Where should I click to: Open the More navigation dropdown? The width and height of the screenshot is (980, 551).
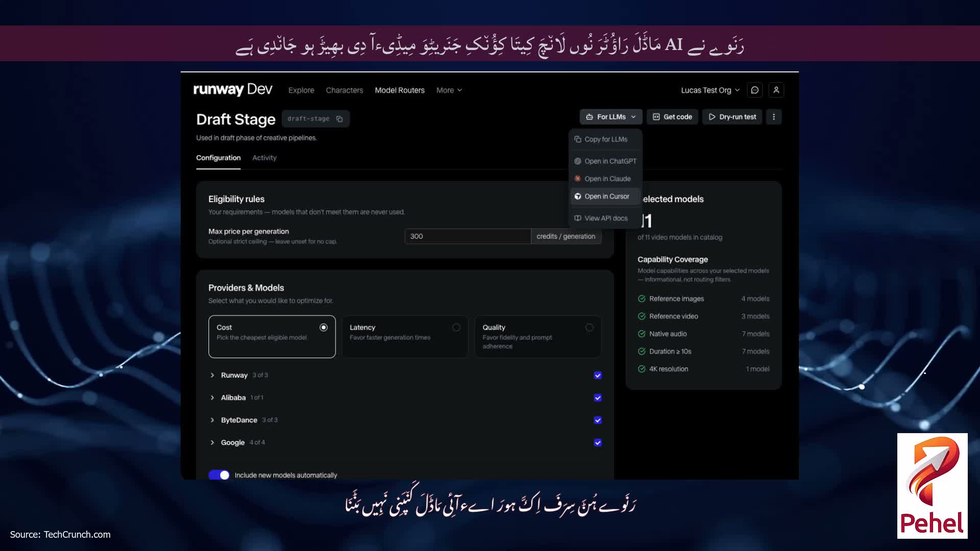pos(449,90)
